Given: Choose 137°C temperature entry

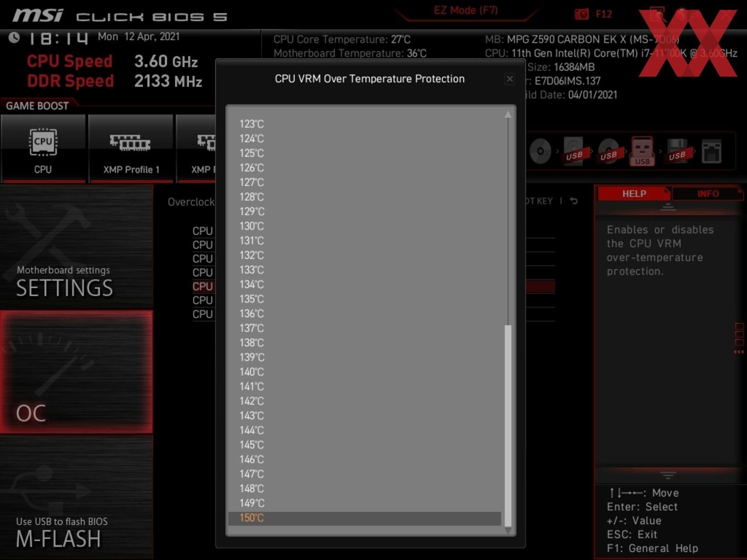Looking at the screenshot, I should (x=365, y=328).
